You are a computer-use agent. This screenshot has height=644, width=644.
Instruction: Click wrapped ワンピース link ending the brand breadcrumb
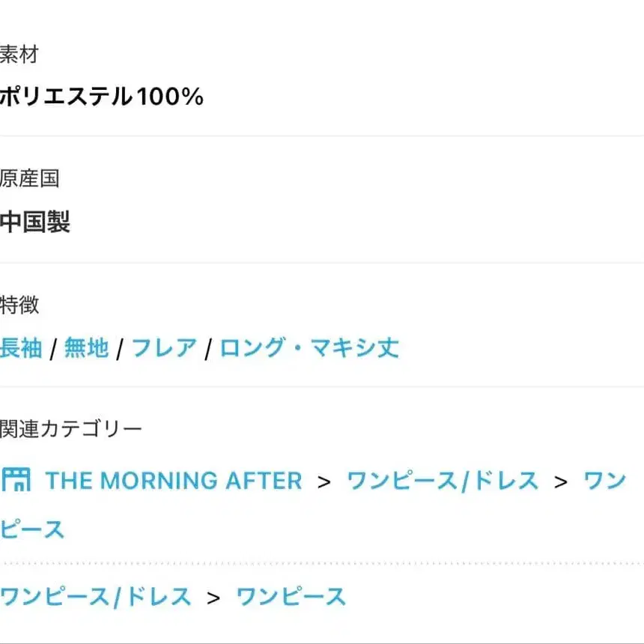click(32, 529)
